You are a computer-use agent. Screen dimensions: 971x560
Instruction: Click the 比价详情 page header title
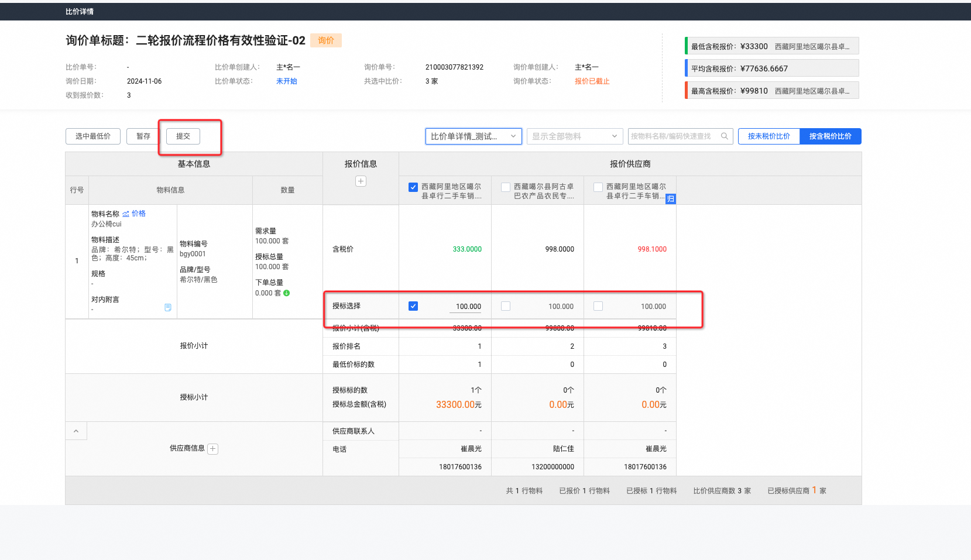pyautogui.click(x=80, y=12)
